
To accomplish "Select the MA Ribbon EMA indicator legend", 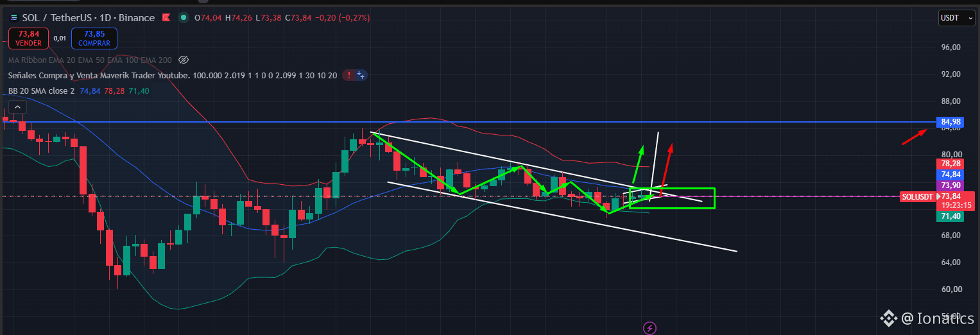I will tap(90, 60).
